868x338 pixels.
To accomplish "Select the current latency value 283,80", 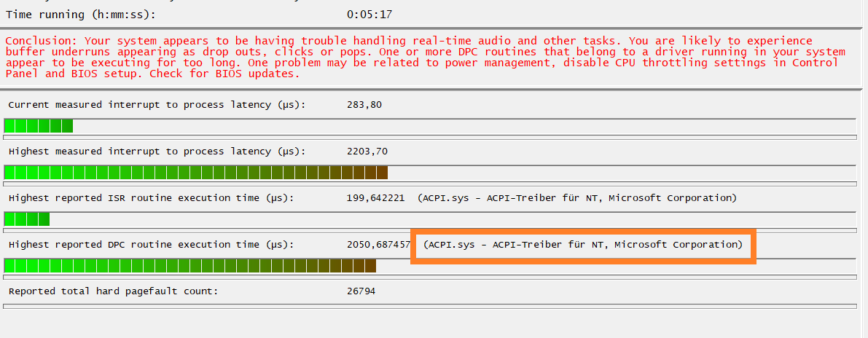I will [364, 105].
